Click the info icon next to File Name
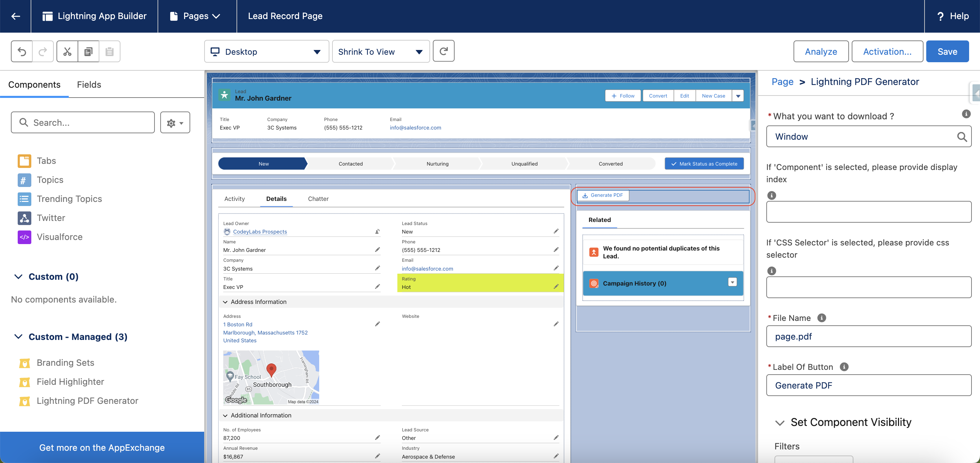 pos(822,318)
